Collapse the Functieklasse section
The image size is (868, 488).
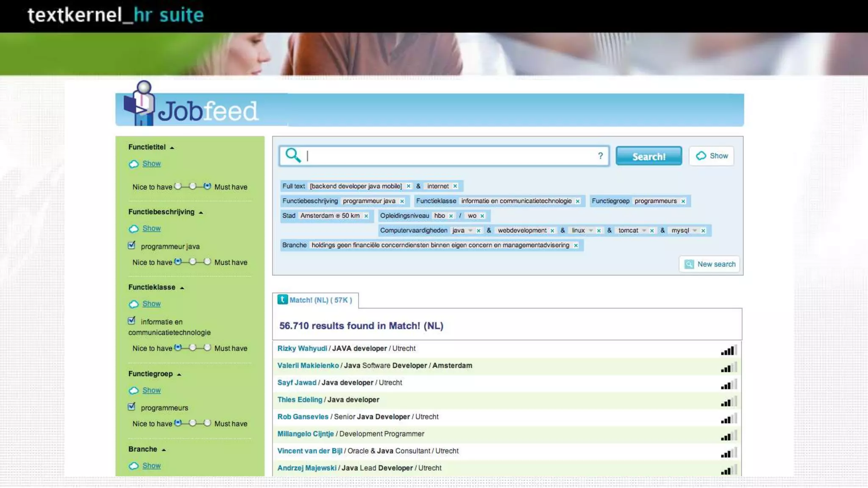pos(182,288)
